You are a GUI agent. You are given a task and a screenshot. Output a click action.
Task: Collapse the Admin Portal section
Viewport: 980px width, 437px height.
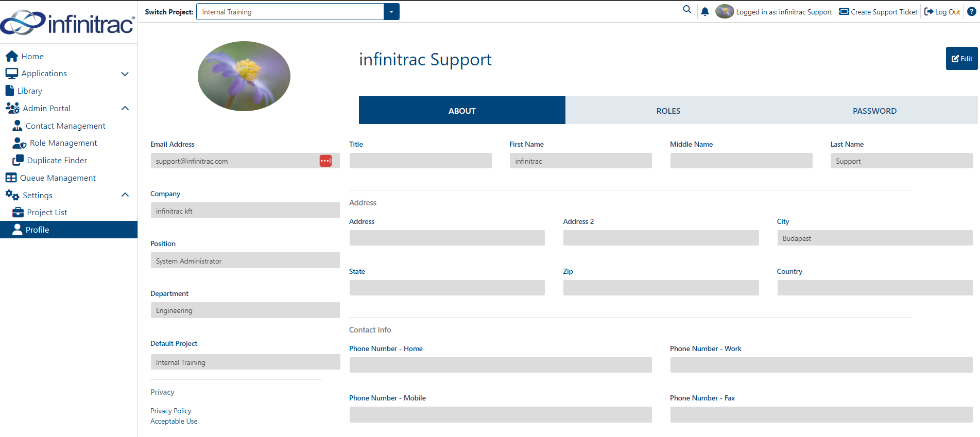pos(125,108)
